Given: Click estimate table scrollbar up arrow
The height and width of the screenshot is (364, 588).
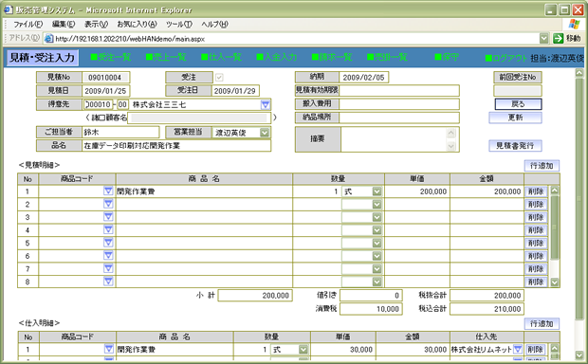Looking at the screenshot, I should click(x=554, y=191).
